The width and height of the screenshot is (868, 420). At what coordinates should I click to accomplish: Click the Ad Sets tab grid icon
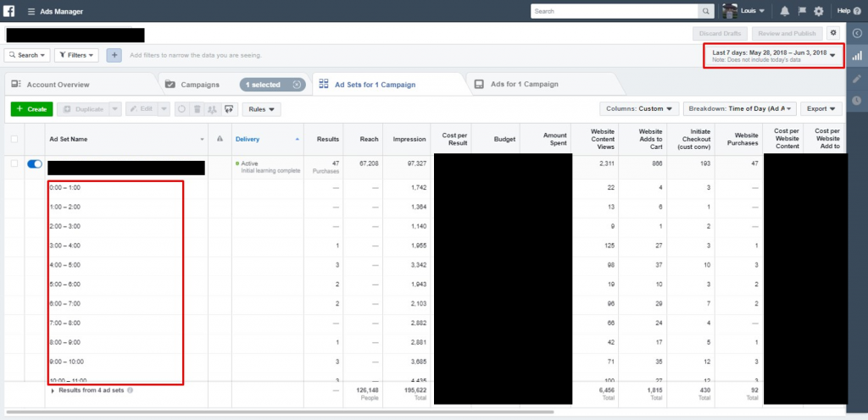tap(324, 85)
